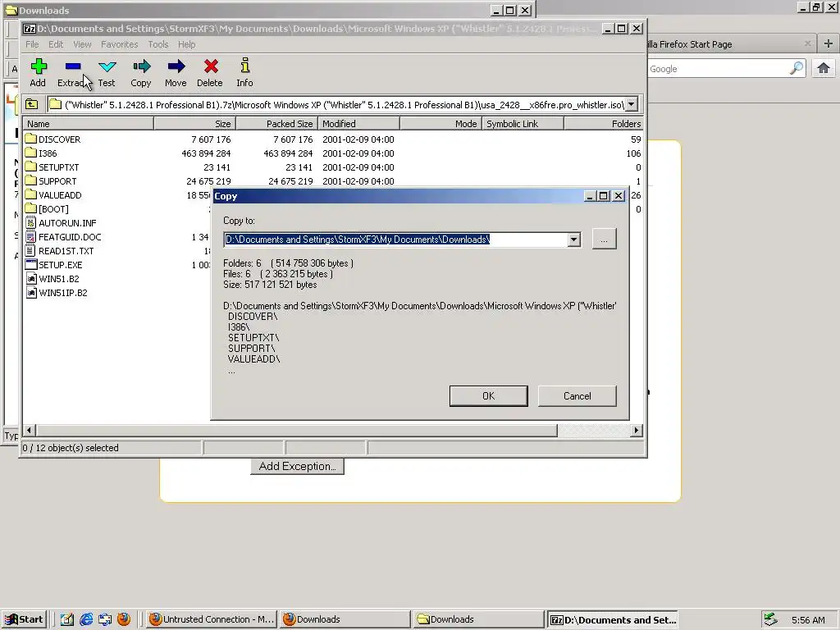Select the I386 folder icon
Viewport: 840px width, 630px height.
[31, 153]
